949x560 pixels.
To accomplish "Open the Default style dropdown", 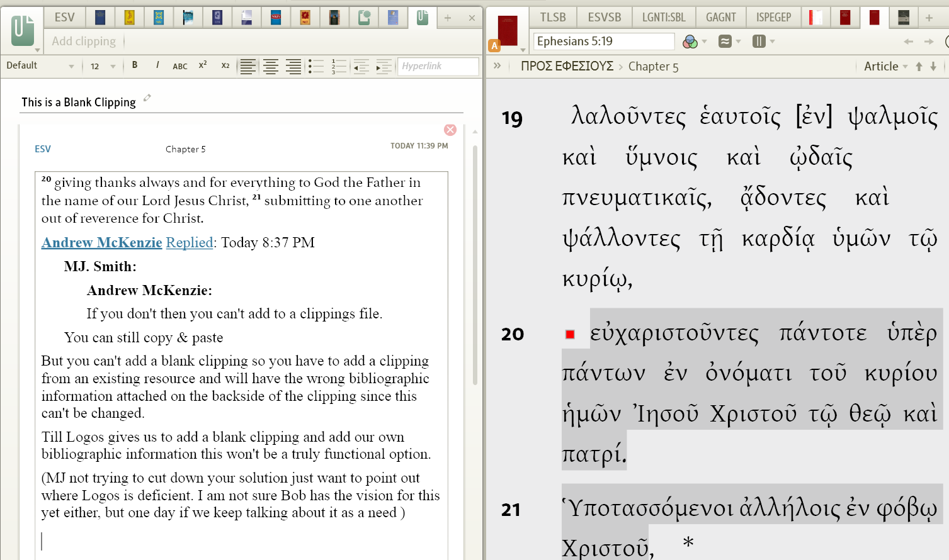I will [40, 65].
